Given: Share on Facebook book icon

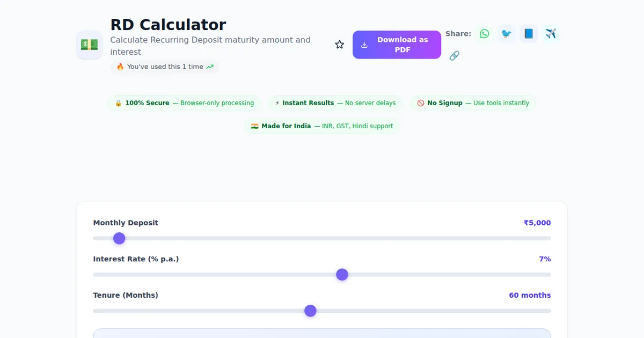Looking at the screenshot, I should pos(529,34).
